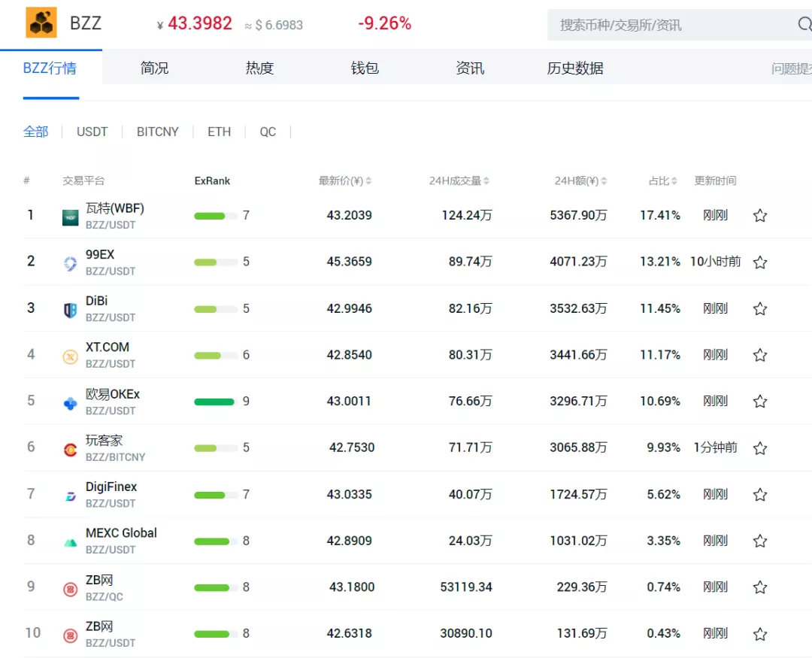The width and height of the screenshot is (812, 658).
Task: Open the 热度 tab
Action: coord(259,68)
